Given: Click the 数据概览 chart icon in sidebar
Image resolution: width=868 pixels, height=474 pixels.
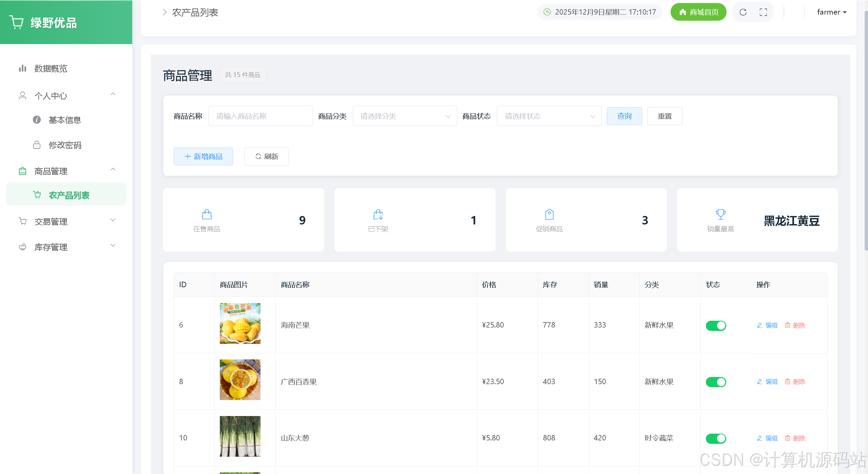Looking at the screenshot, I should pyautogui.click(x=22, y=68).
